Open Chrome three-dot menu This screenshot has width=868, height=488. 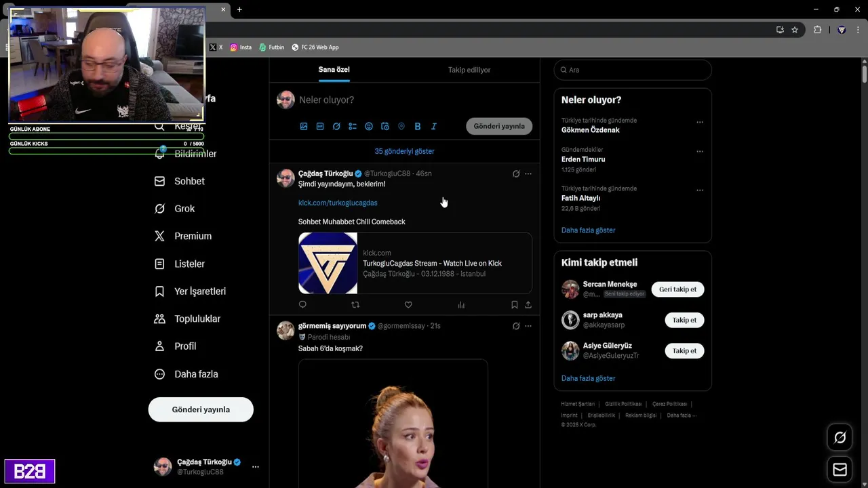[859, 30]
